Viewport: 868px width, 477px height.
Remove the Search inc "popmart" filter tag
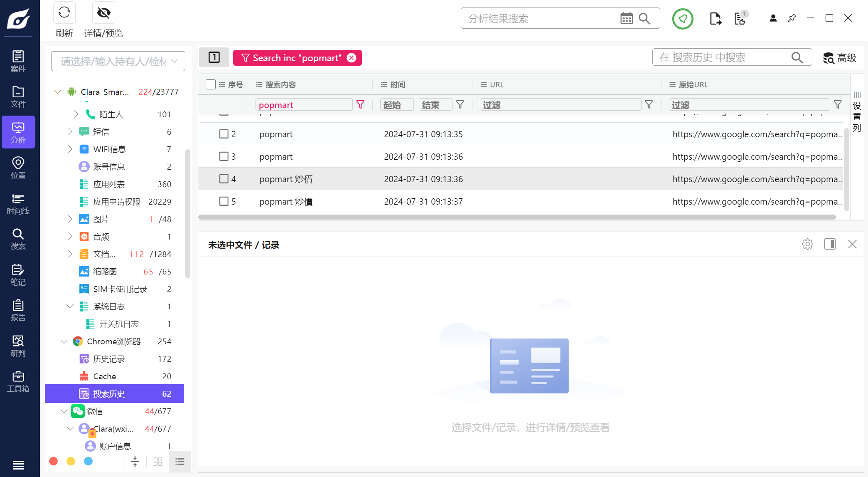coord(352,58)
